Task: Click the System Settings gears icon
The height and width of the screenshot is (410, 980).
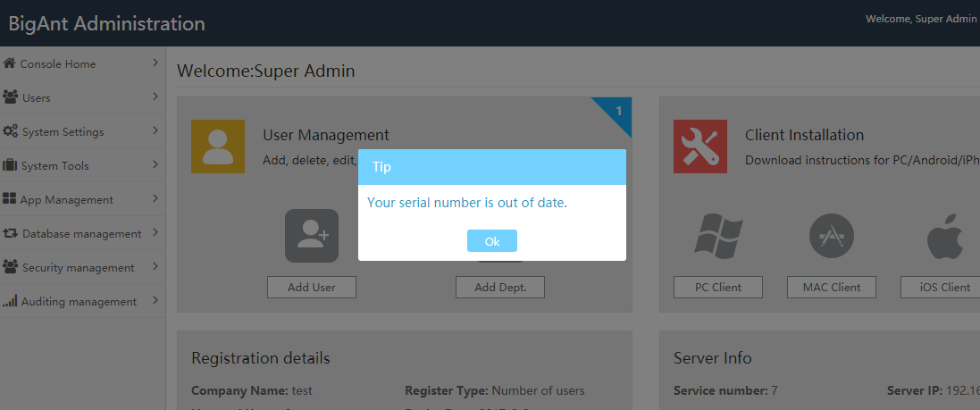Action: (10, 131)
